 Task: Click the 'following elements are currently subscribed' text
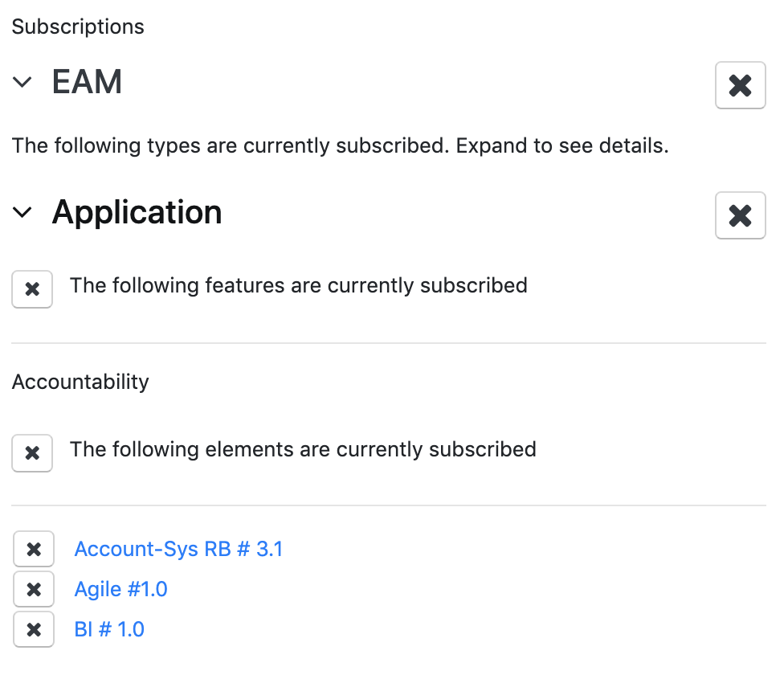tap(303, 449)
